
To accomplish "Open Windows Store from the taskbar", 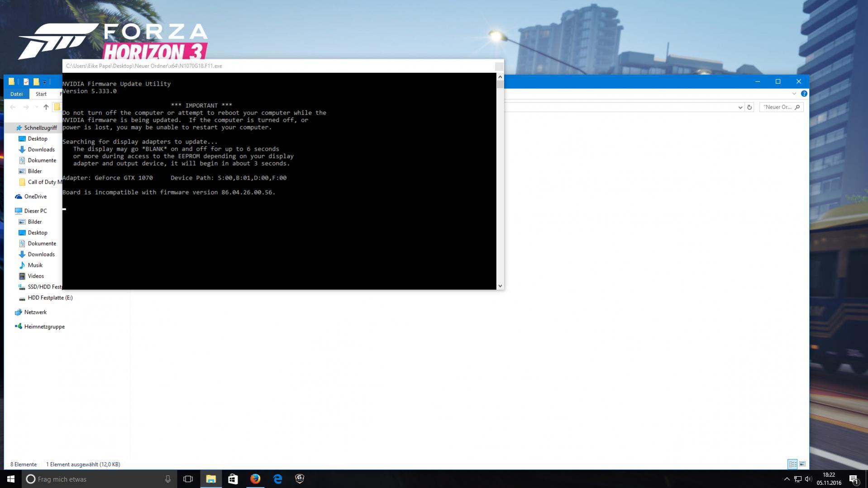I will (233, 479).
